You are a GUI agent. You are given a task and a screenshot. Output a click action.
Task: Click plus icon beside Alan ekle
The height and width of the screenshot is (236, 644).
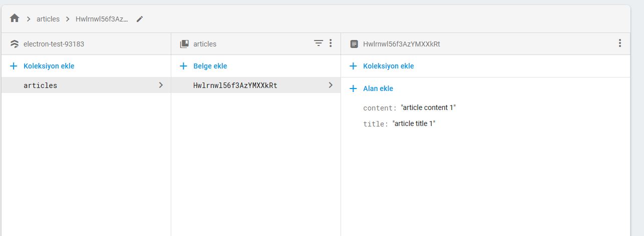click(x=353, y=88)
